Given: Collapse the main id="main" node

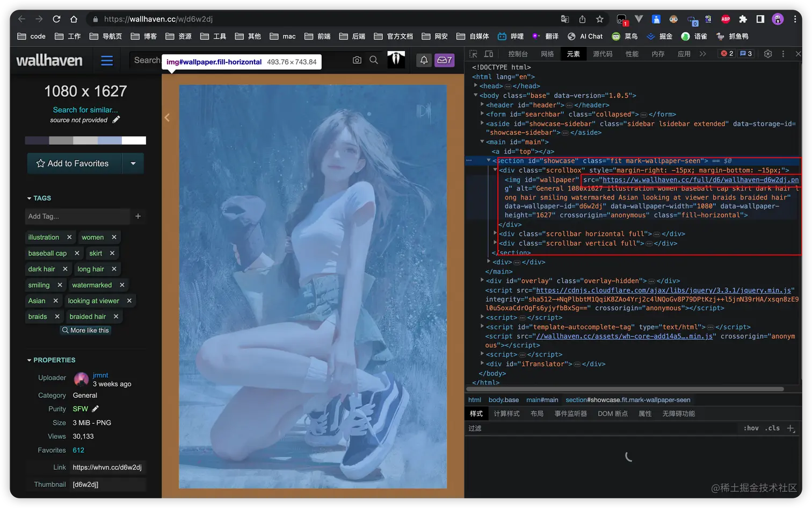Looking at the screenshot, I should (x=482, y=142).
